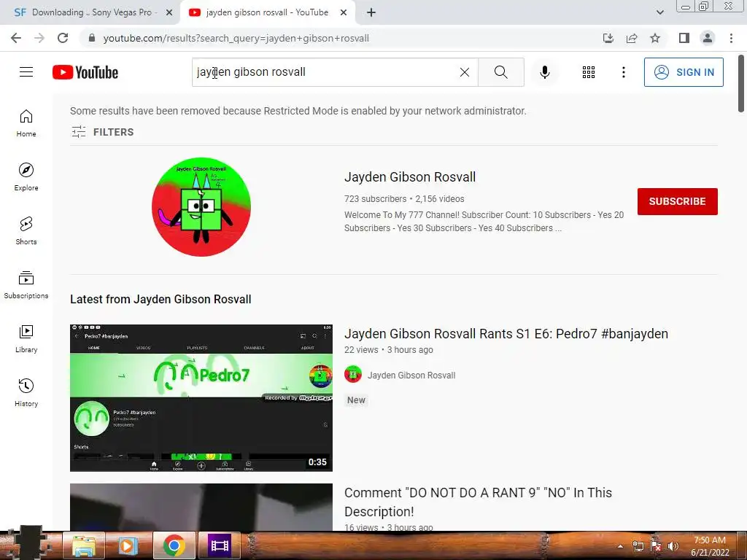Open the YouTube apps grid
747x560 pixels.
coord(589,72)
